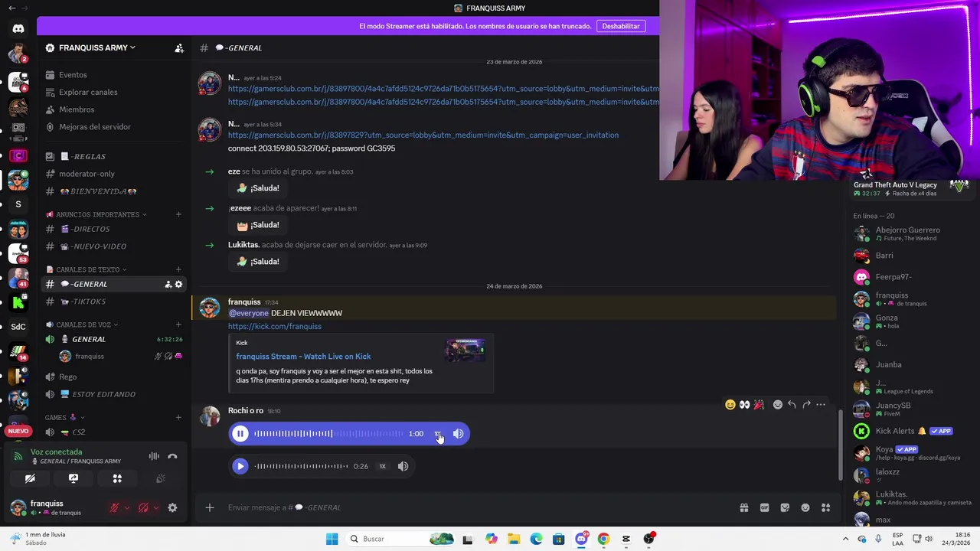Viewport: 980px width, 551px height.
Task: Open https://kick.com/franquiss link
Action: 274,326
